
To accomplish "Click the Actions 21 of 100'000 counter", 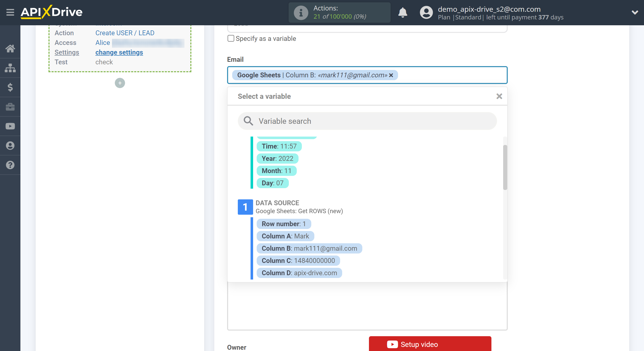I will [x=339, y=13].
